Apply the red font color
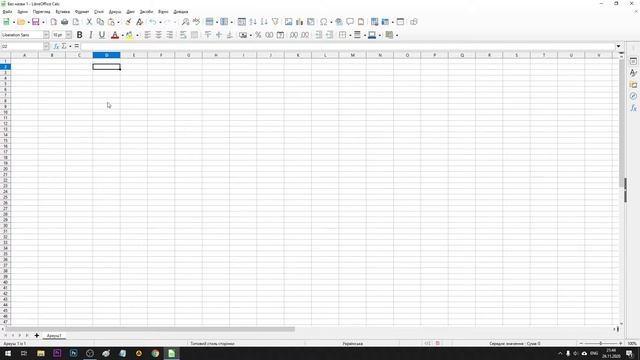Viewport: 640px width, 360px height. pos(115,35)
